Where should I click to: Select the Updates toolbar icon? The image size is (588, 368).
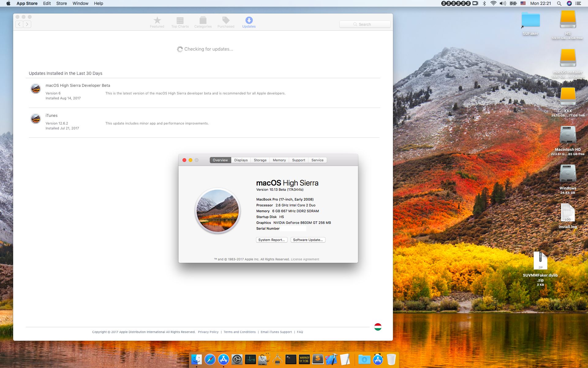tap(249, 22)
